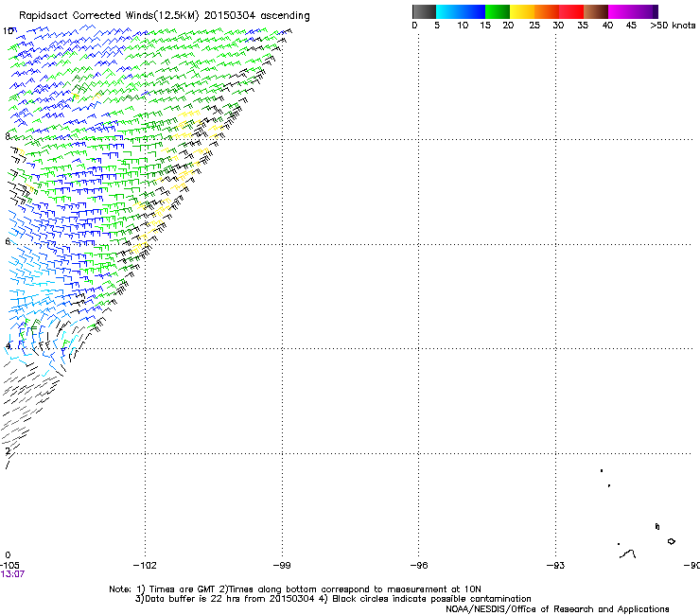The width and height of the screenshot is (700, 615).
Task: Click the date text '20150304 ascending'
Action: (256, 16)
